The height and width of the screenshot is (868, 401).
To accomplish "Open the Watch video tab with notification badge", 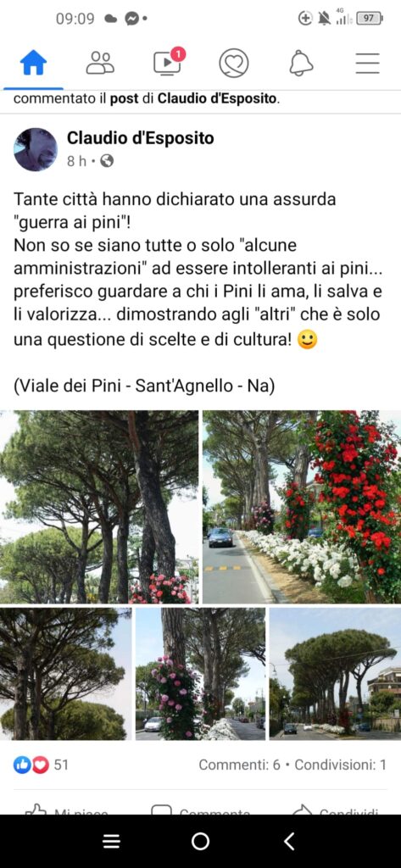I will (x=168, y=62).
